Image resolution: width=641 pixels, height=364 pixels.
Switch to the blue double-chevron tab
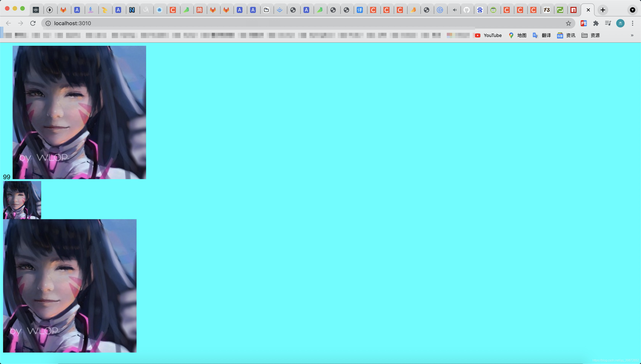pyautogui.click(x=280, y=10)
